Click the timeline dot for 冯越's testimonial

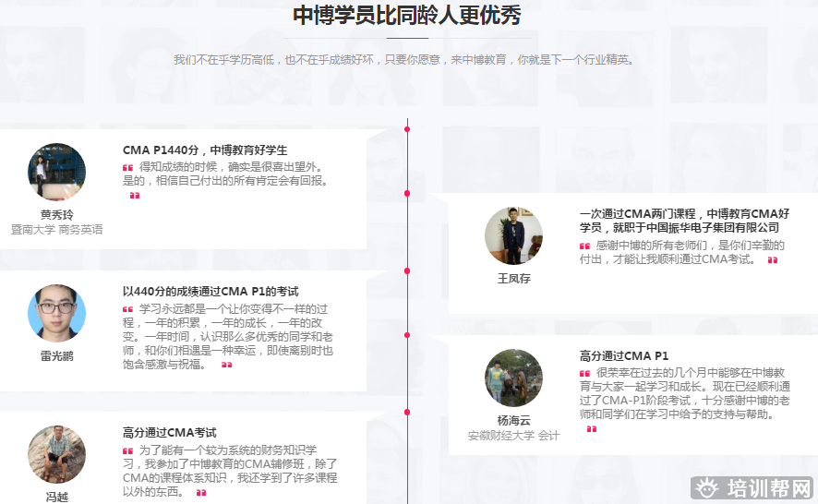(407, 412)
